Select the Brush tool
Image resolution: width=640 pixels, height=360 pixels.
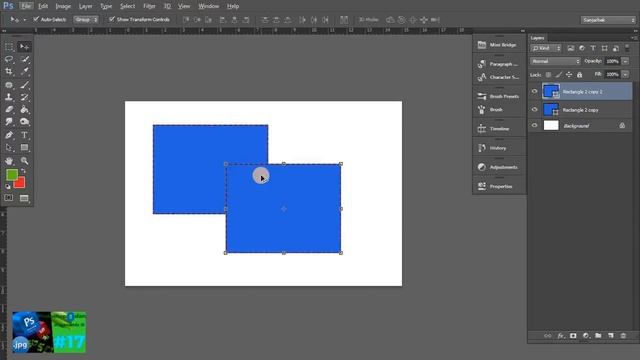[24, 85]
